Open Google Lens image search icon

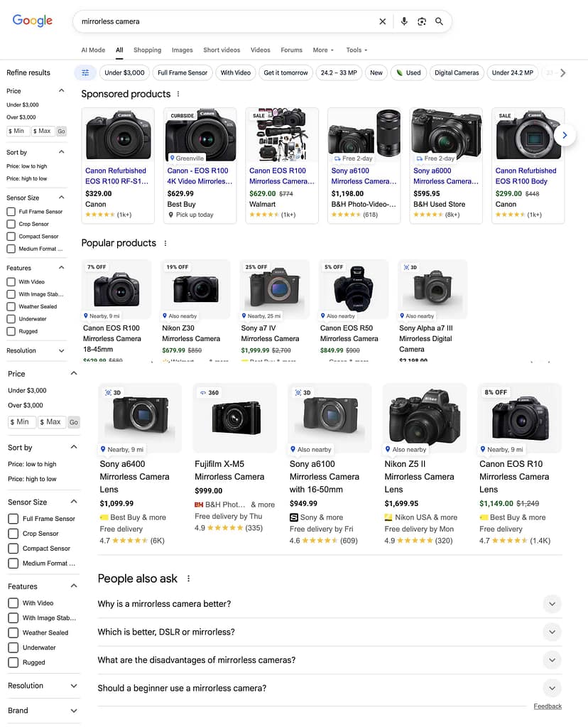click(x=422, y=21)
